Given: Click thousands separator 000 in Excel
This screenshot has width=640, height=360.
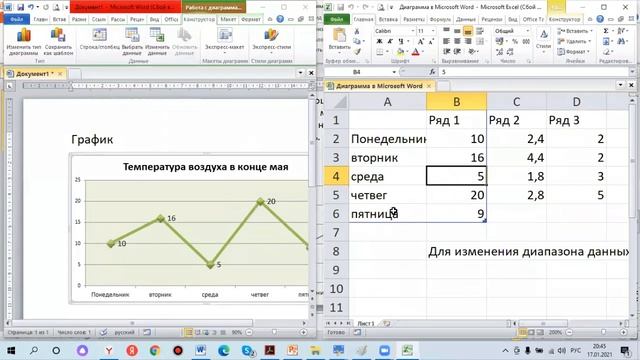Looking at the screenshot, I should click(x=526, y=41).
